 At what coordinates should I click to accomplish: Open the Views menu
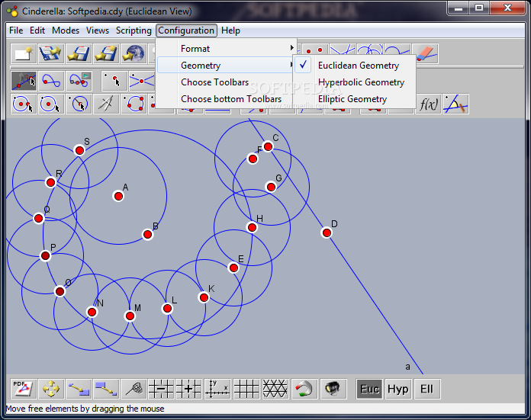[98, 30]
